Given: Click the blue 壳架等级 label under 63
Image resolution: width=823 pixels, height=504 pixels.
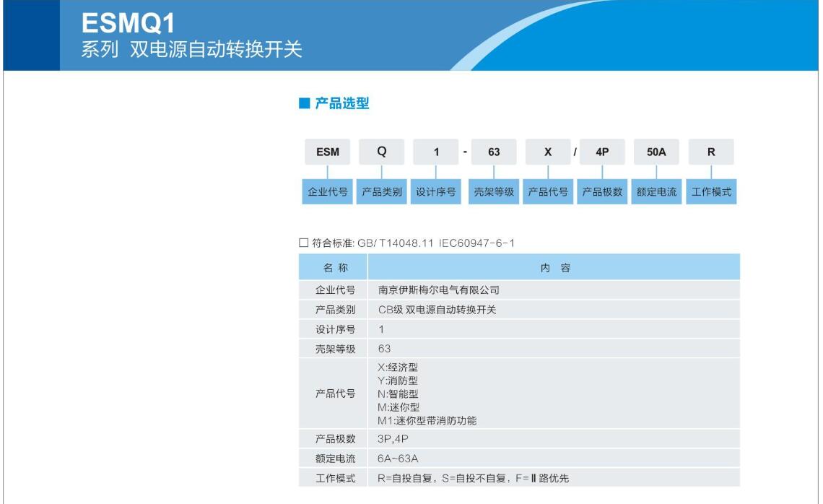Looking at the screenshot, I should click(x=494, y=192).
